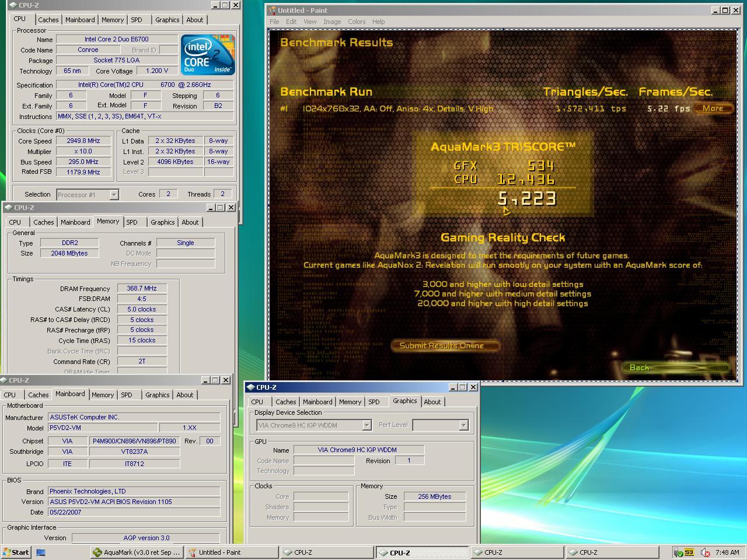The width and height of the screenshot is (747, 560).
Task: Open the Caches tab in the CPU-Z memory timings window
Action: [x=44, y=222]
